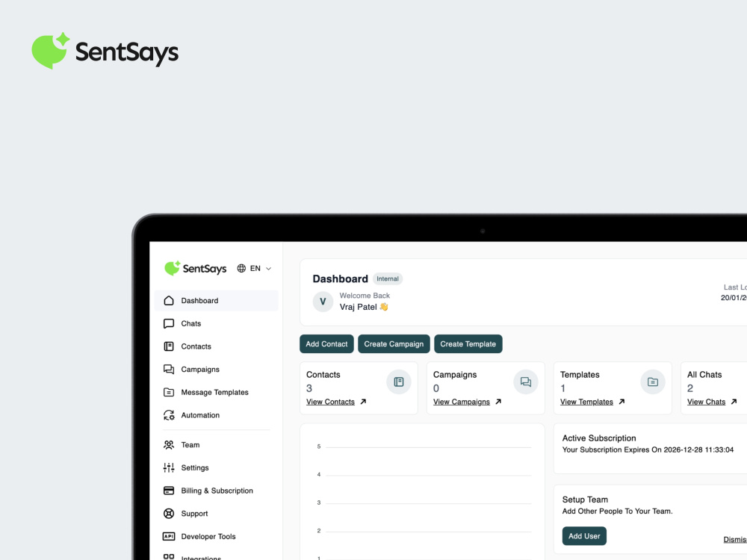Click the round icon on Campaigns card

click(525, 382)
